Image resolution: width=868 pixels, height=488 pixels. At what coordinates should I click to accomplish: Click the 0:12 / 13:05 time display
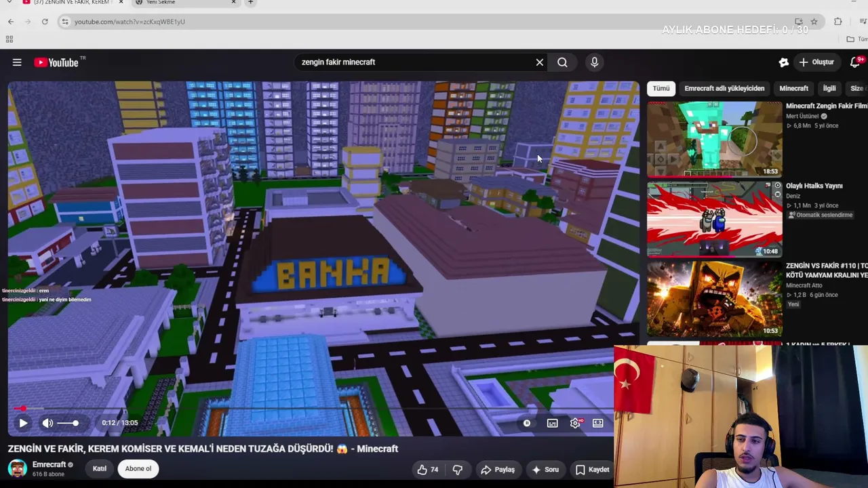click(x=120, y=423)
